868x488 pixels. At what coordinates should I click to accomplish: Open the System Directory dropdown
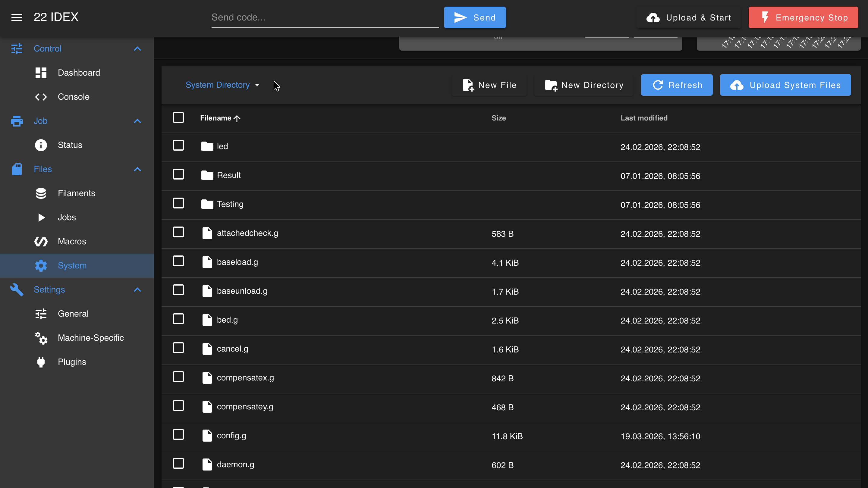222,85
